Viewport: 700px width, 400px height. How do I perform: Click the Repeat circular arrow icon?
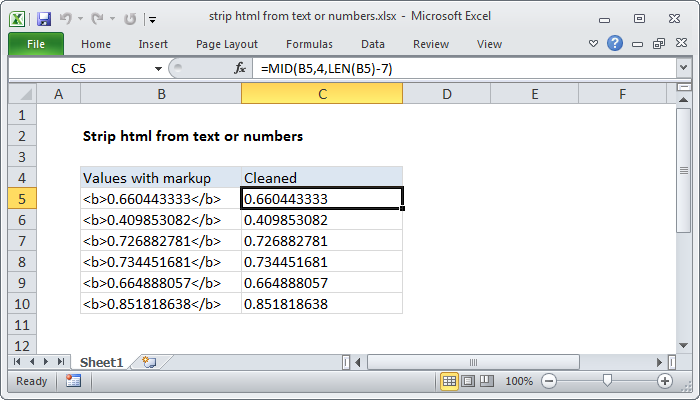click(x=130, y=19)
